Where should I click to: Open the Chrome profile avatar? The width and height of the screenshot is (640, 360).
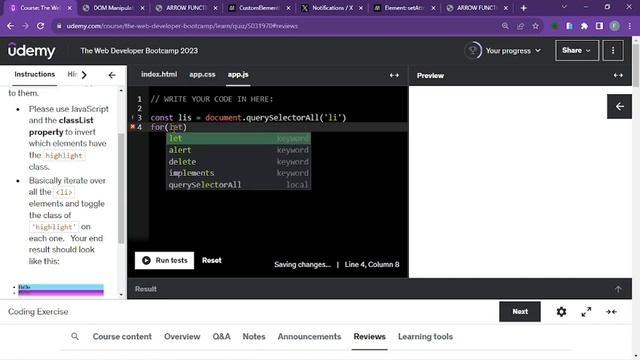pyautogui.click(x=615, y=26)
